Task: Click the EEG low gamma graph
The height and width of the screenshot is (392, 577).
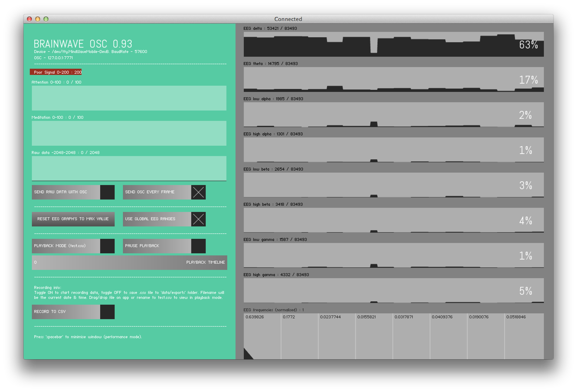Action: pyautogui.click(x=393, y=255)
